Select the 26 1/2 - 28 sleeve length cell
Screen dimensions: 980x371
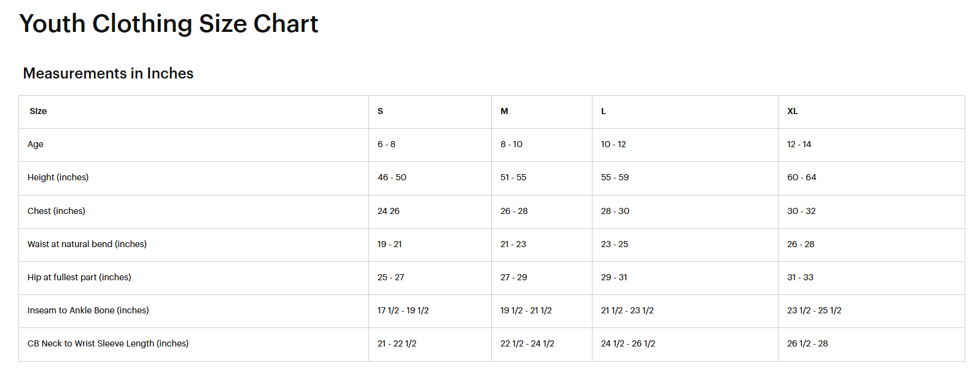click(807, 343)
